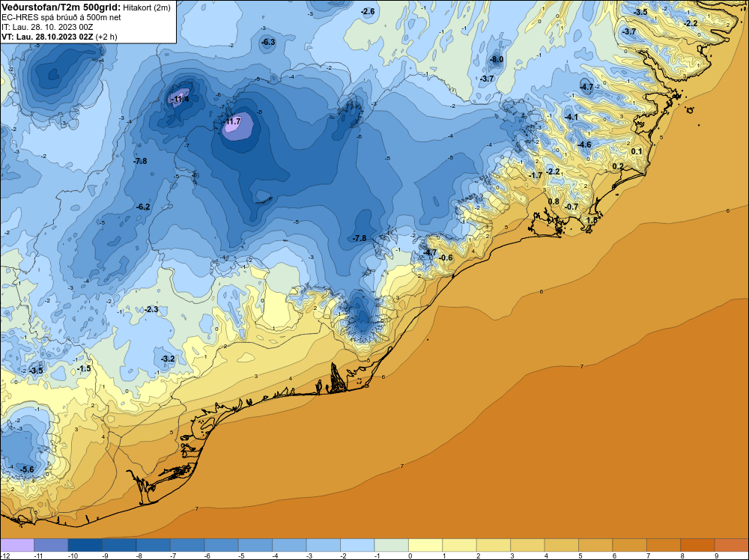
Task: Pick the legend swatch from -6 to -5
Action: [x=221, y=545]
